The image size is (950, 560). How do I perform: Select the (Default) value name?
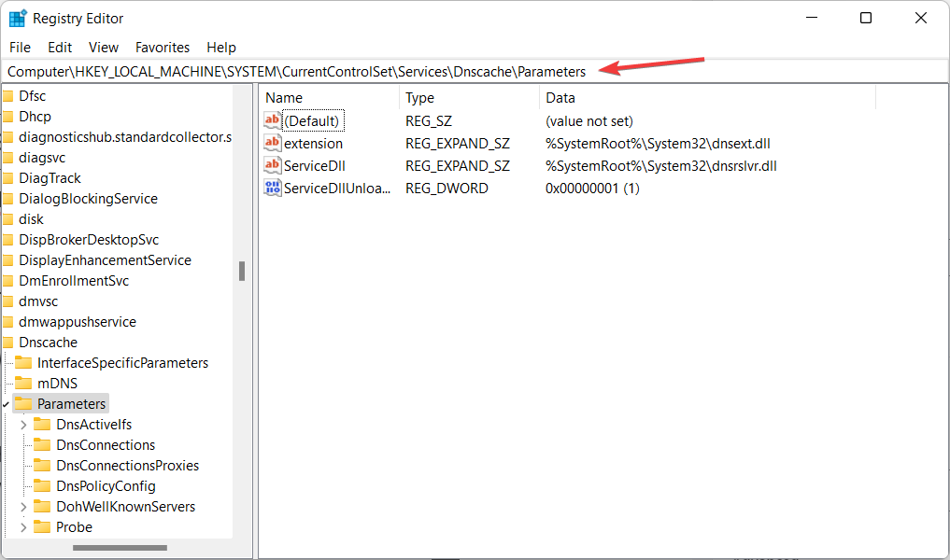coord(312,121)
